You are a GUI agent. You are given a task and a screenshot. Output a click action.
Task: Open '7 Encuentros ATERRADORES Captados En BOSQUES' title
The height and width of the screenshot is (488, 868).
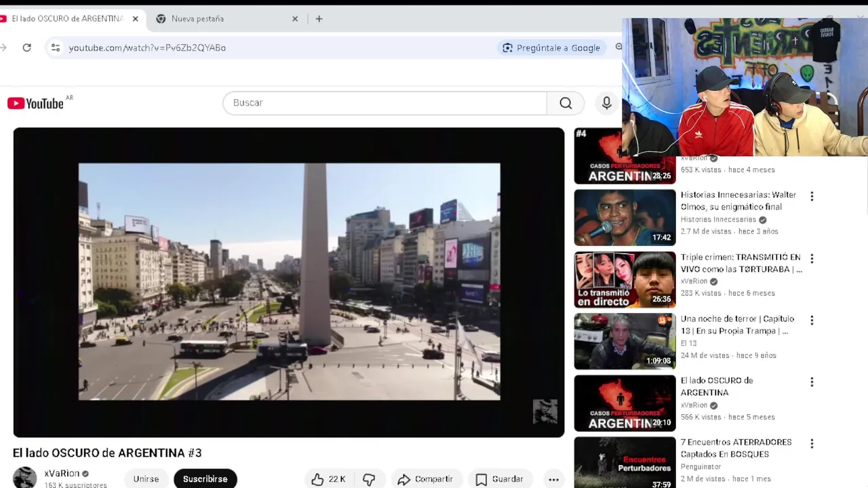pos(736,448)
